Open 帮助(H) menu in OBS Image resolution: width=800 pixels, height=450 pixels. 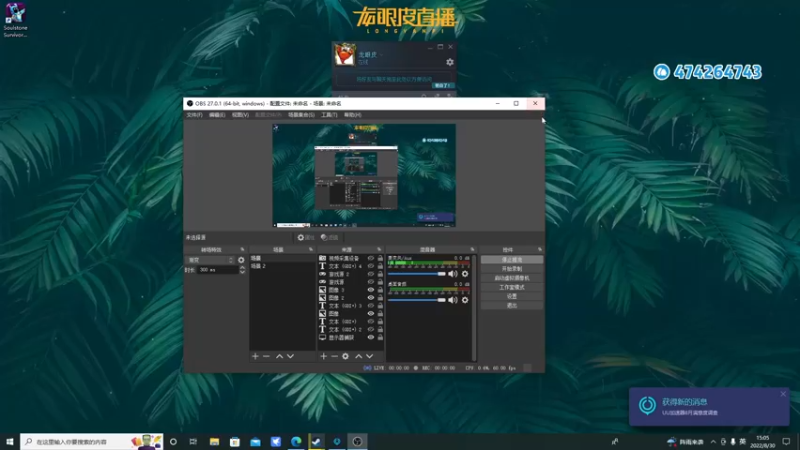point(352,115)
